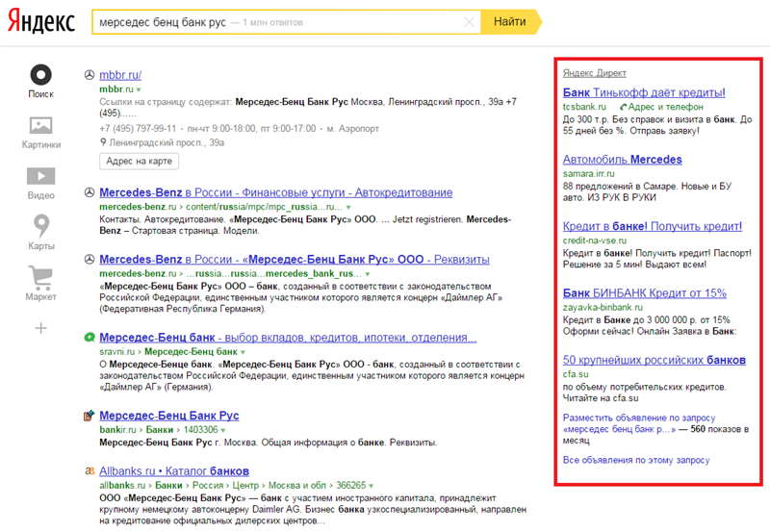Screen dimensions: 770x532
Task: Click the plus icon under Маркет
Action: [40, 329]
